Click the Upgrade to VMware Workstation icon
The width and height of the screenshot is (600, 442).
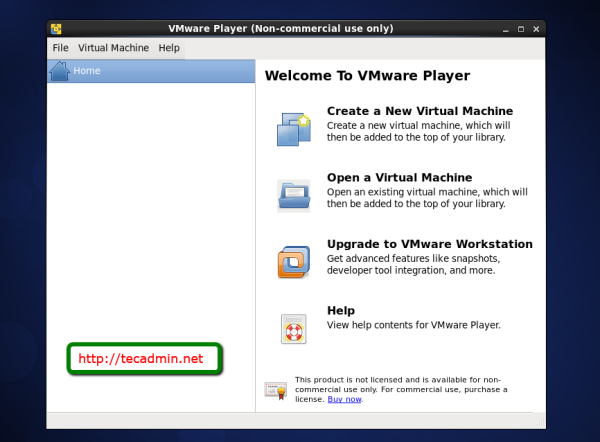click(293, 261)
